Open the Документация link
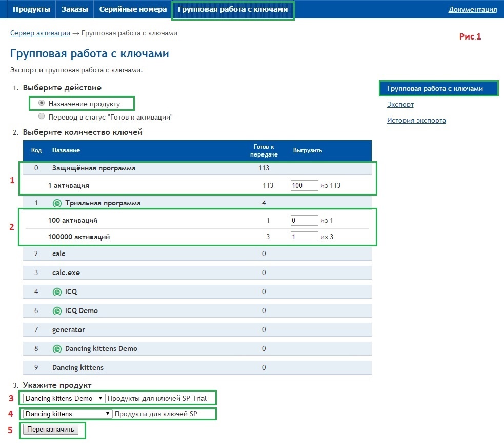Viewport: 504px width, 448px height. coord(472,9)
